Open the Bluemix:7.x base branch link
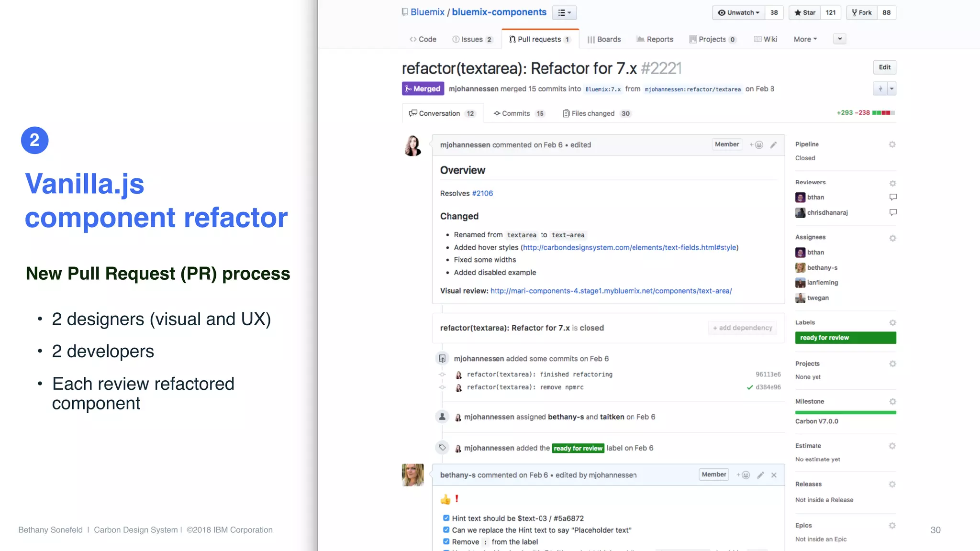 coord(603,89)
